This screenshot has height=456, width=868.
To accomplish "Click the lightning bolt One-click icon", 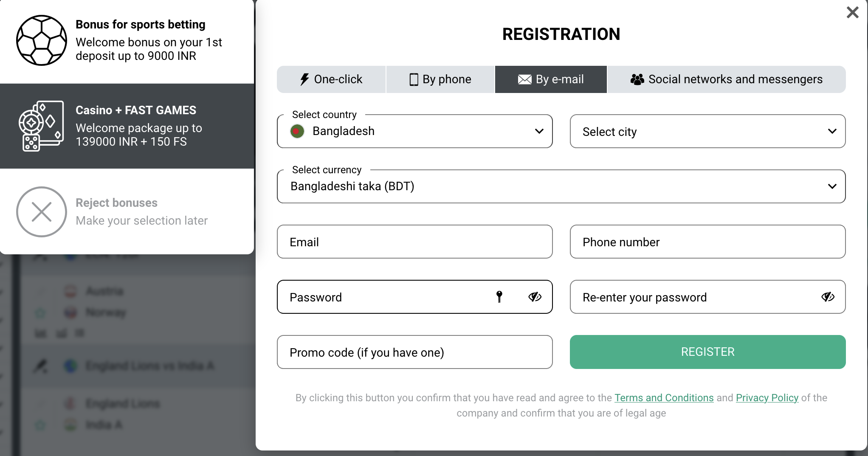I will 304,79.
